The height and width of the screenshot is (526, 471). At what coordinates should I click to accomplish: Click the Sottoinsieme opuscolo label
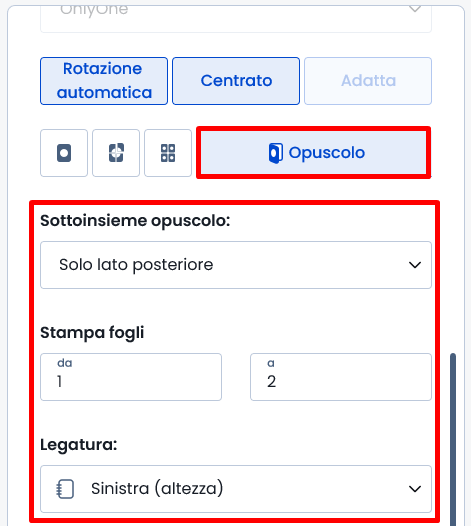[x=135, y=221]
